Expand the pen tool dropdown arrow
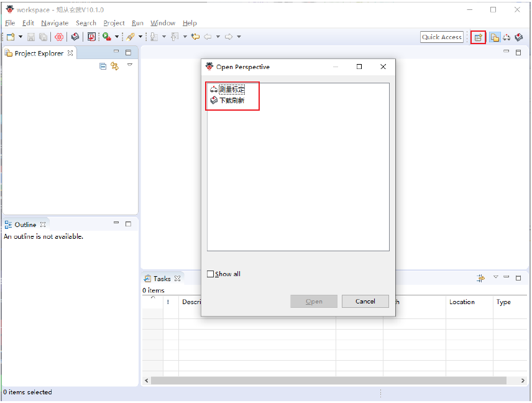Screen dimensions: 532x403 coord(140,37)
